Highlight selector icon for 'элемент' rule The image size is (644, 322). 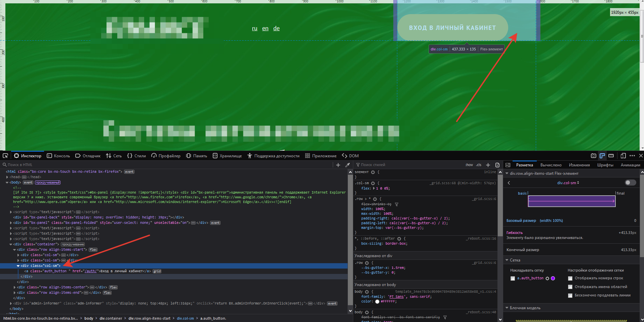coord(373,172)
